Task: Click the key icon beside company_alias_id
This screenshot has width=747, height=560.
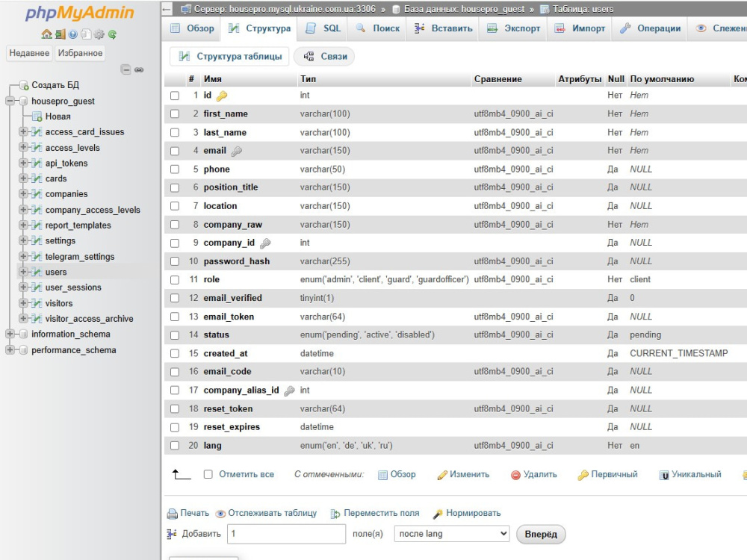Action: pyautogui.click(x=288, y=391)
